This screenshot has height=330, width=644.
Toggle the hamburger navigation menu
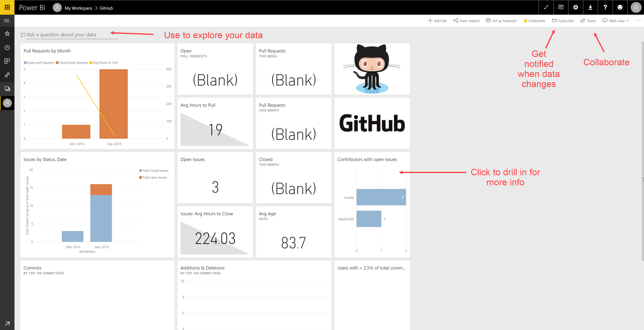pyautogui.click(x=7, y=21)
